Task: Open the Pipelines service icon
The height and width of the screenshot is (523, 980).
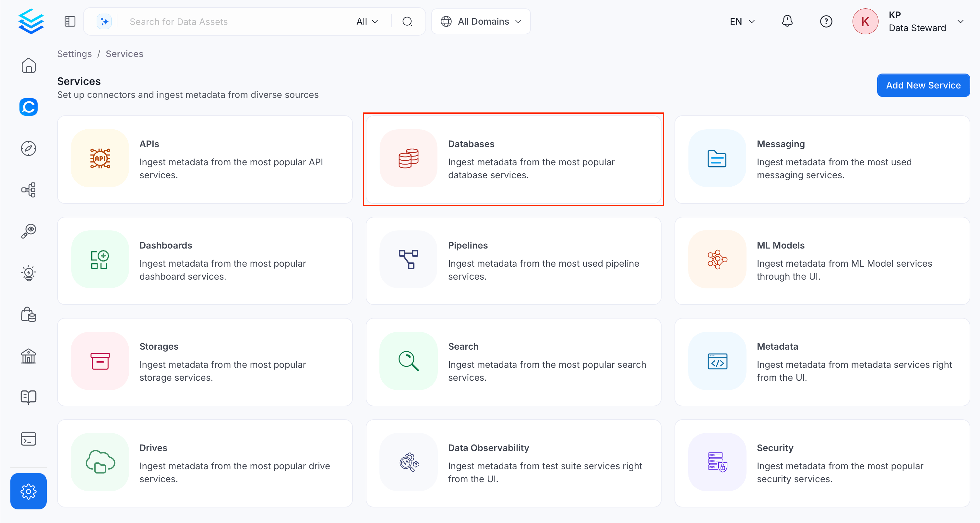Action: [409, 260]
